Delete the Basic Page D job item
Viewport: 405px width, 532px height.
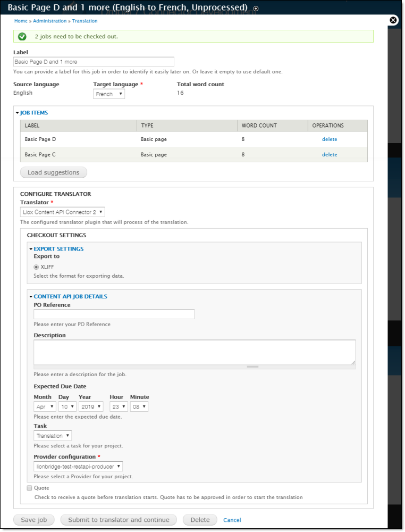point(330,139)
